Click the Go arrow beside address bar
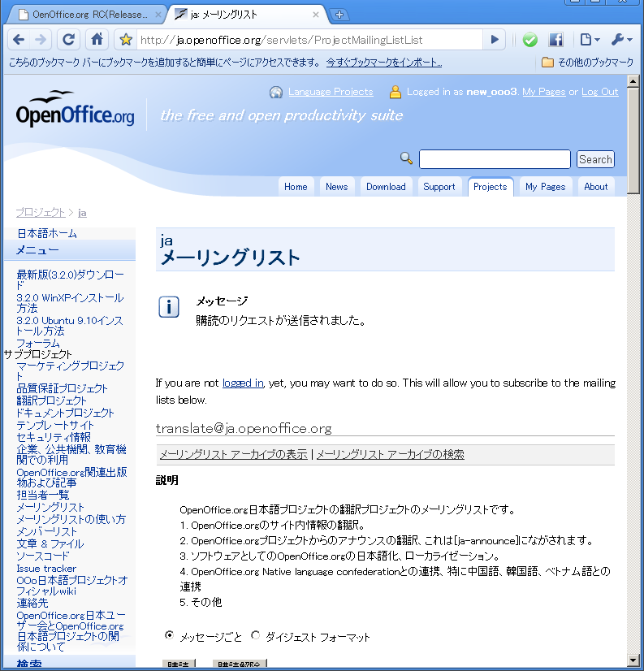Screen dimensions: 644x671 (495, 40)
